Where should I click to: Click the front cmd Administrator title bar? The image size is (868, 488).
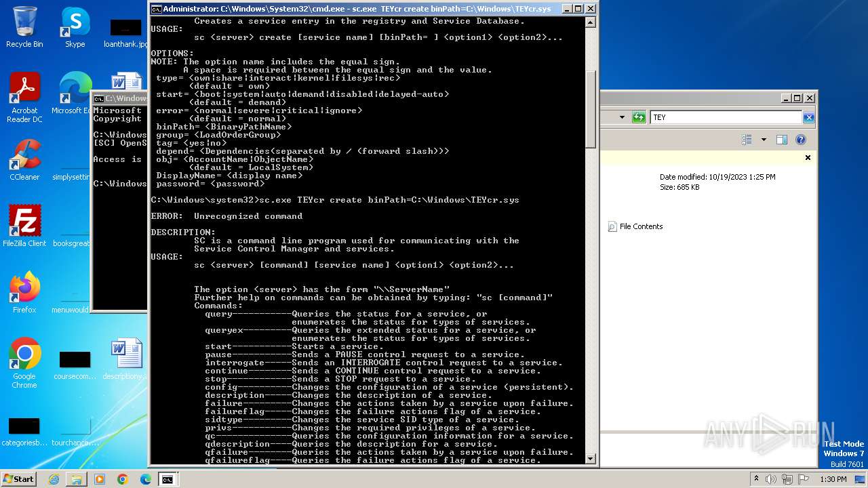(357, 9)
